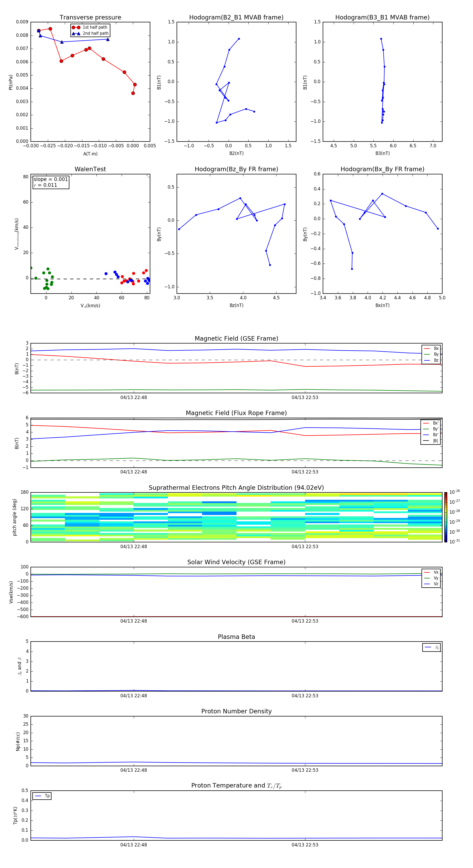
Task: Click the 'VA(km/s)' axis label
Action: (90, 306)
